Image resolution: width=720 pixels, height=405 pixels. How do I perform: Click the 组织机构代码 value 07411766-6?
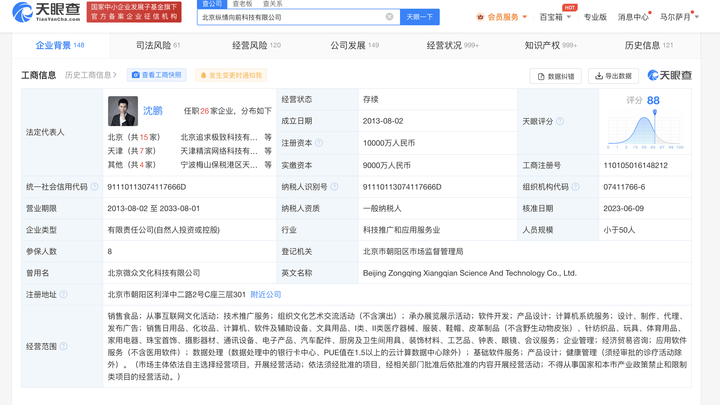(x=624, y=187)
